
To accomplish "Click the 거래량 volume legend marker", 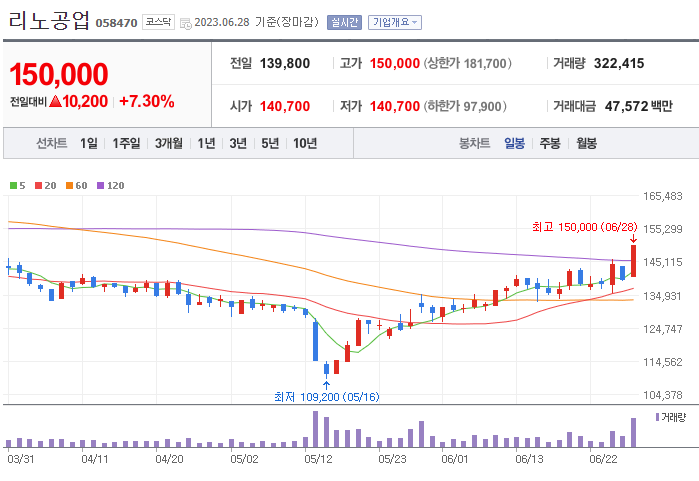I will pos(658,417).
